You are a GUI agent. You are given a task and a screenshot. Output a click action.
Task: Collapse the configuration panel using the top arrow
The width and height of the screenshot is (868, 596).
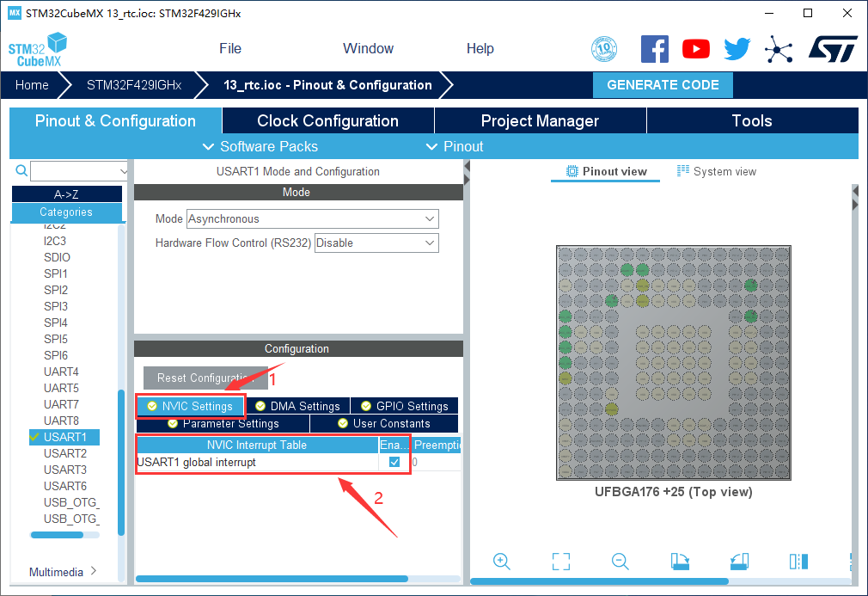click(467, 166)
